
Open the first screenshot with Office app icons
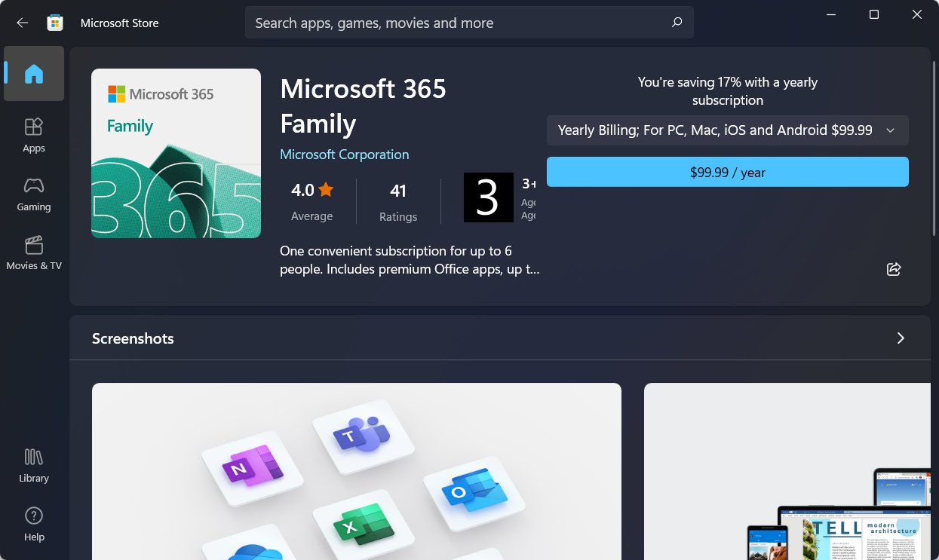pyautogui.click(x=357, y=471)
